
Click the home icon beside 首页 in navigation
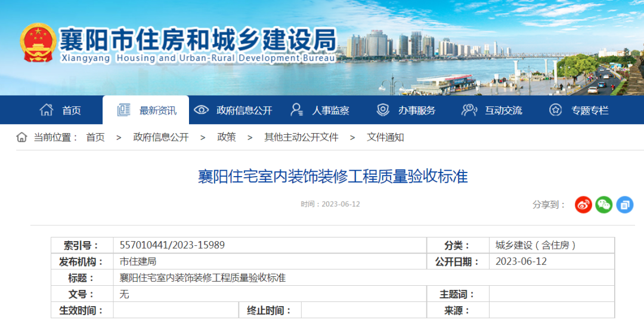tap(46, 110)
